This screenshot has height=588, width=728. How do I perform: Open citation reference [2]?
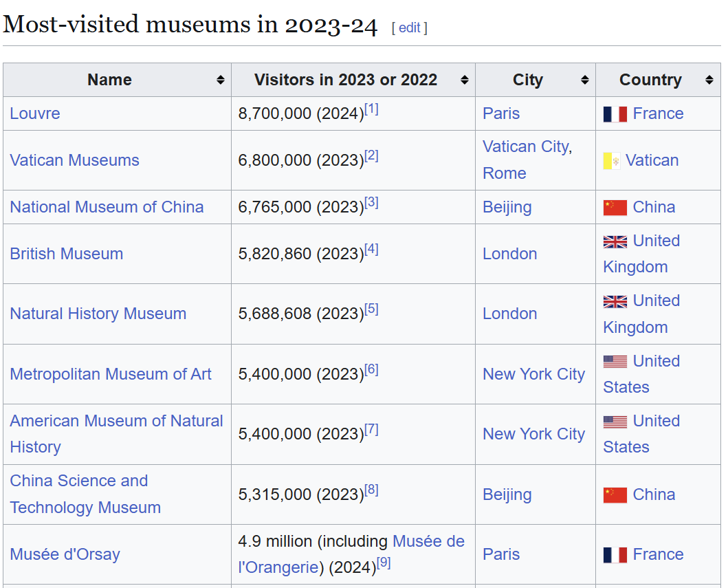(x=371, y=156)
